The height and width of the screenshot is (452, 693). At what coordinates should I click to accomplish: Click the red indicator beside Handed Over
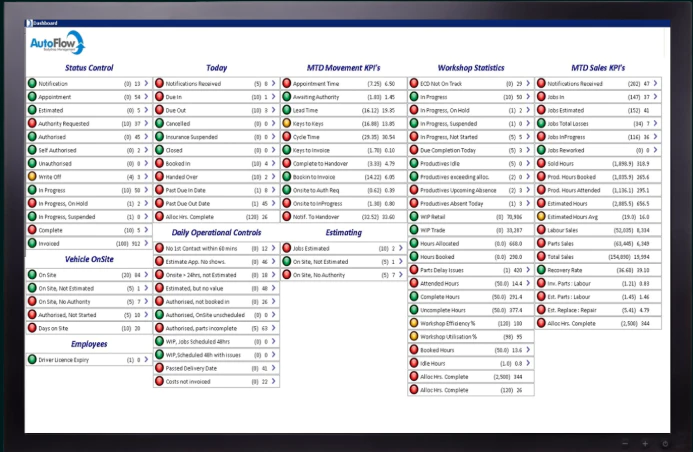(x=159, y=176)
